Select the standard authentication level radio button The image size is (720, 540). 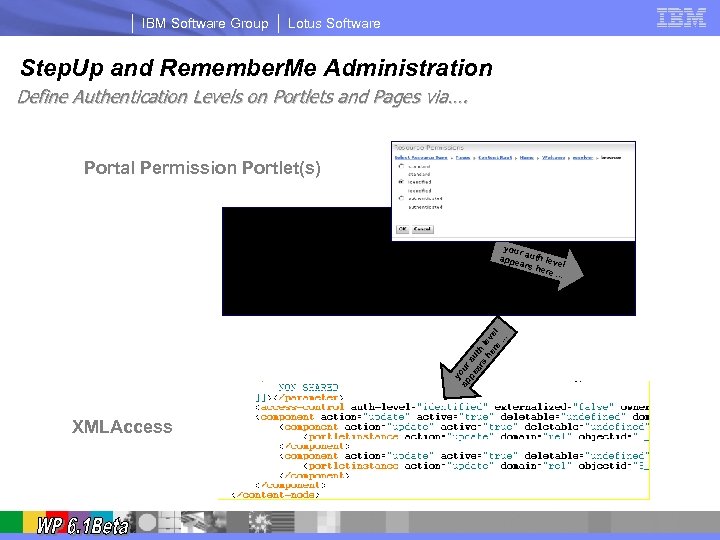[401, 166]
